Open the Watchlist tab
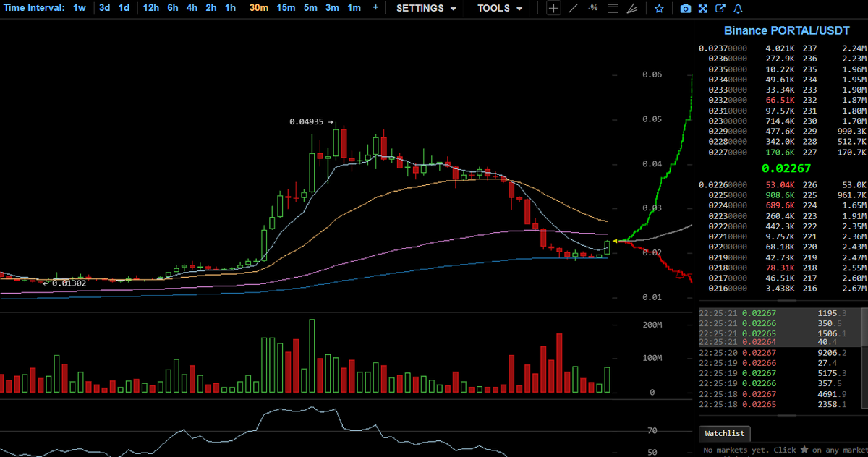 point(726,434)
